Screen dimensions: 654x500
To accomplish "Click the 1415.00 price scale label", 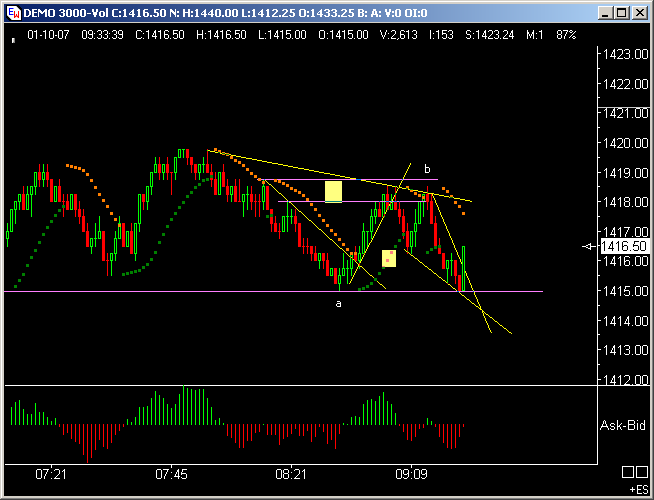I will 626,291.
